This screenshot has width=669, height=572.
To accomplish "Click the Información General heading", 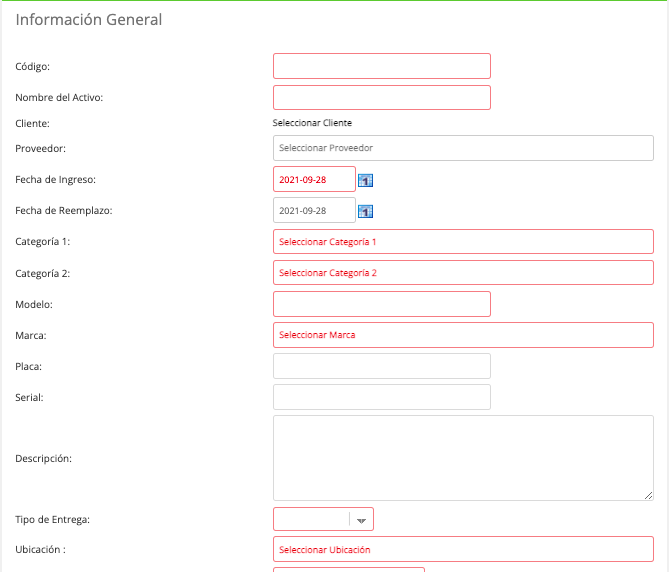I will [89, 20].
